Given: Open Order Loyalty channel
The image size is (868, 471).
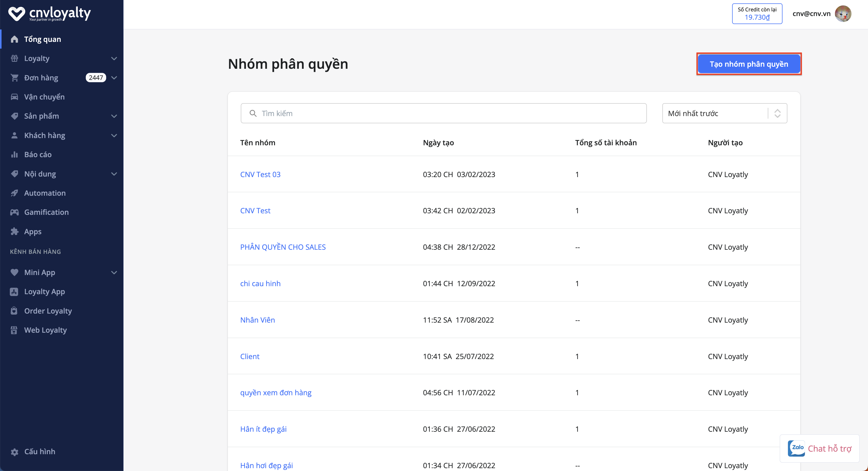Looking at the screenshot, I should point(48,311).
